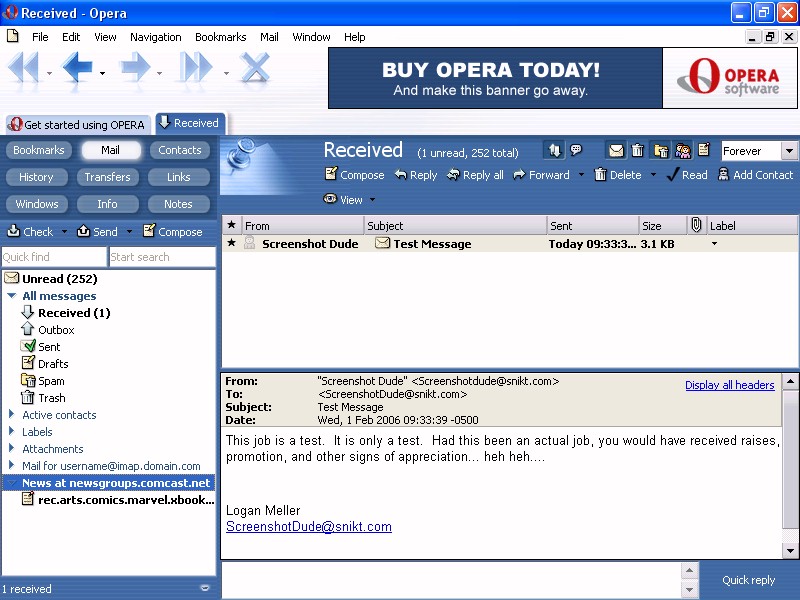This screenshot has width=800, height=600.
Task: Click the Start search input field
Action: 162,257
